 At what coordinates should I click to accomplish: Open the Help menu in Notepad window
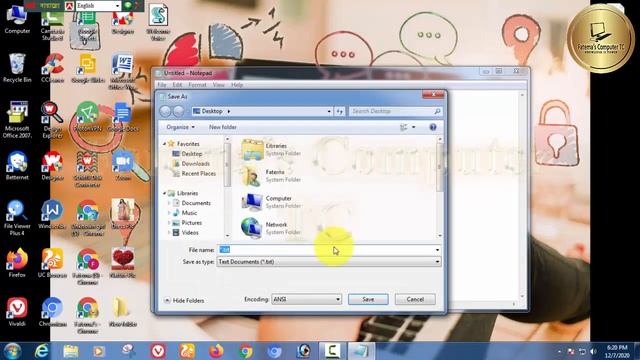pos(237,85)
